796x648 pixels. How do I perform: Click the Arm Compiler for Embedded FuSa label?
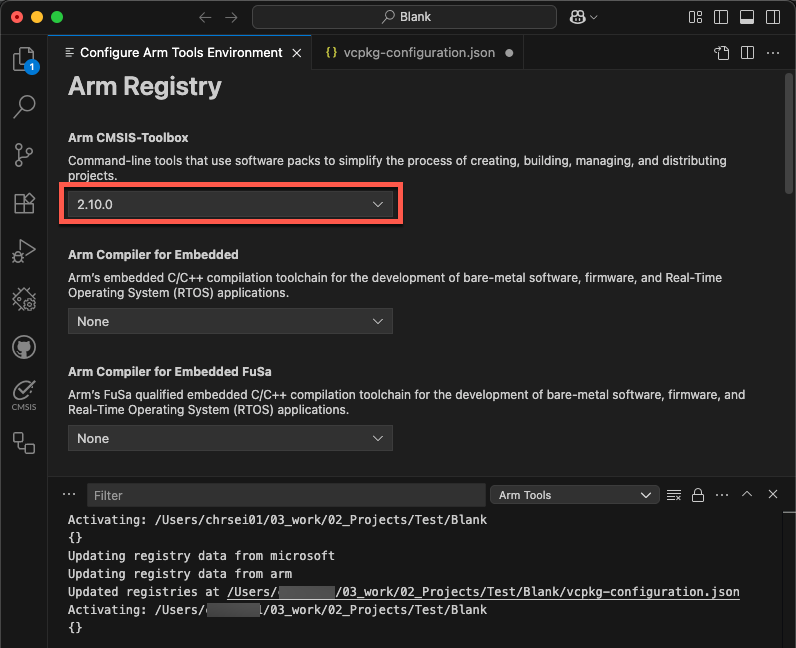pyautogui.click(x=170, y=372)
